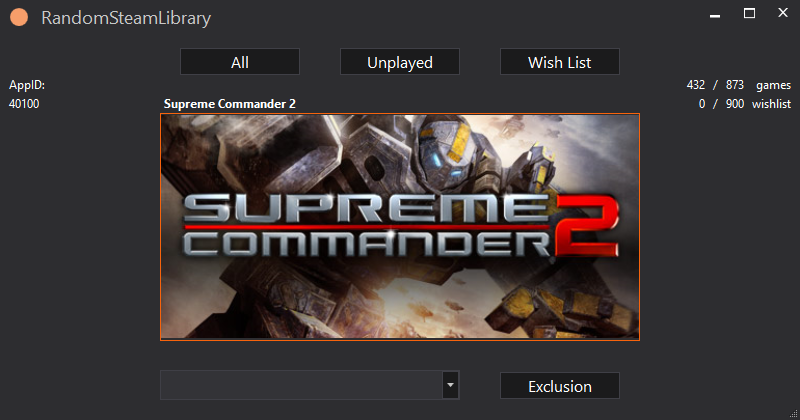Click inside the empty combo box field
Viewport: 800px width, 420px height.
pos(300,385)
